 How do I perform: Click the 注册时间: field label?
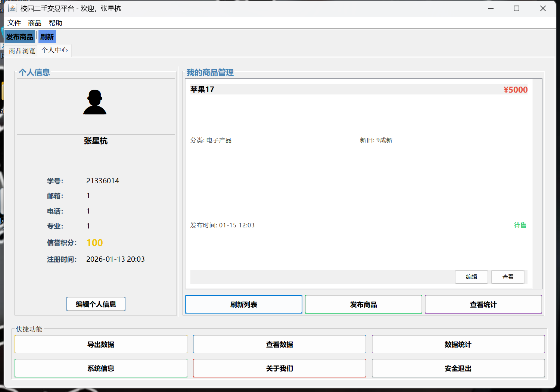[62, 259]
